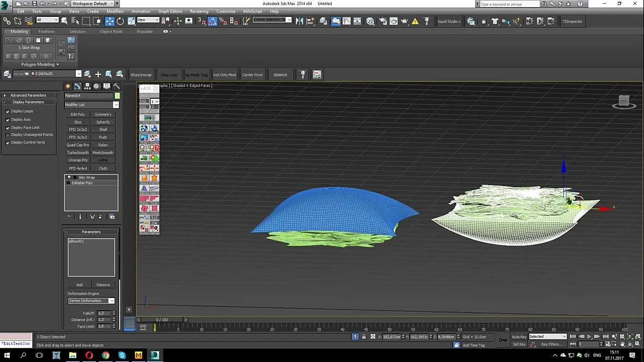Screen dimensions: 644x362
Task: Uncheck Display Loops checkbox
Action: click(x=8, y=111)
